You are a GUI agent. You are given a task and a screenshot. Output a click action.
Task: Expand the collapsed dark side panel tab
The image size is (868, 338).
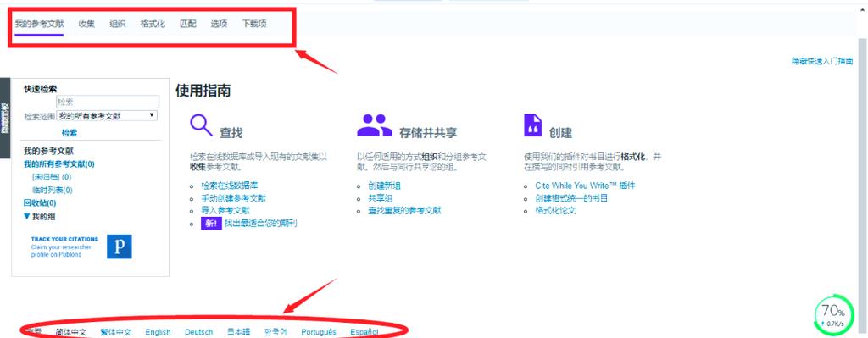pos(5,118)
